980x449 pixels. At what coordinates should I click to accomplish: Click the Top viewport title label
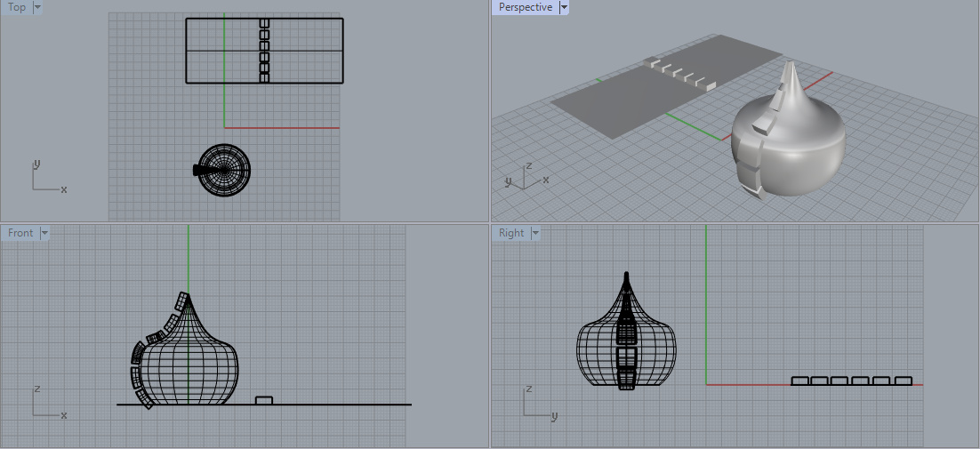pyautogui.click(x=17, y=8)
